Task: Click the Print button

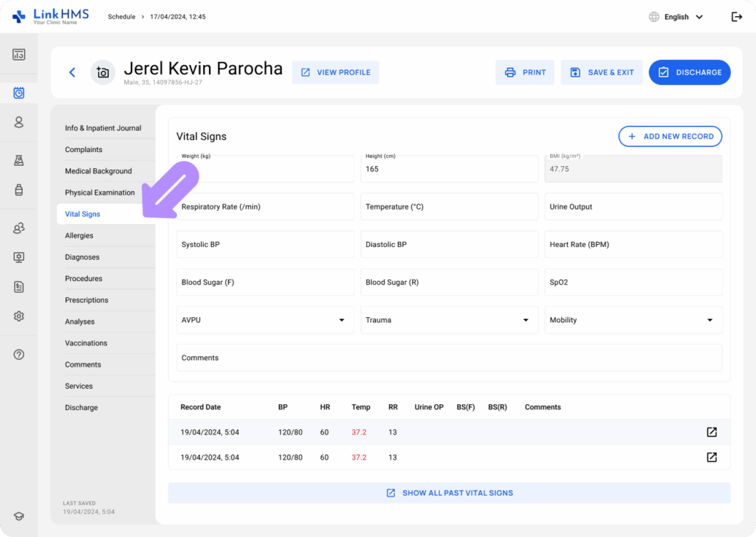Action: click(525, 72)
